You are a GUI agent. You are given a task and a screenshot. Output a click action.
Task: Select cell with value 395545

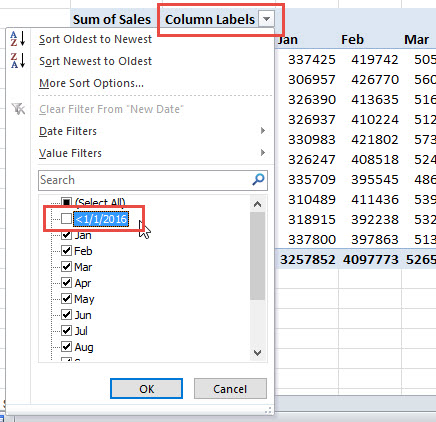pos(375,180)
